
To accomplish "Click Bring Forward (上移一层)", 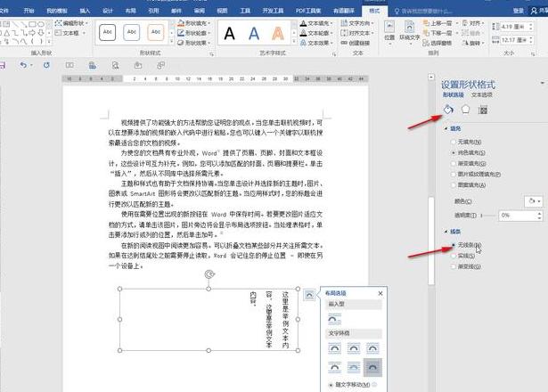I will point(440,23).
